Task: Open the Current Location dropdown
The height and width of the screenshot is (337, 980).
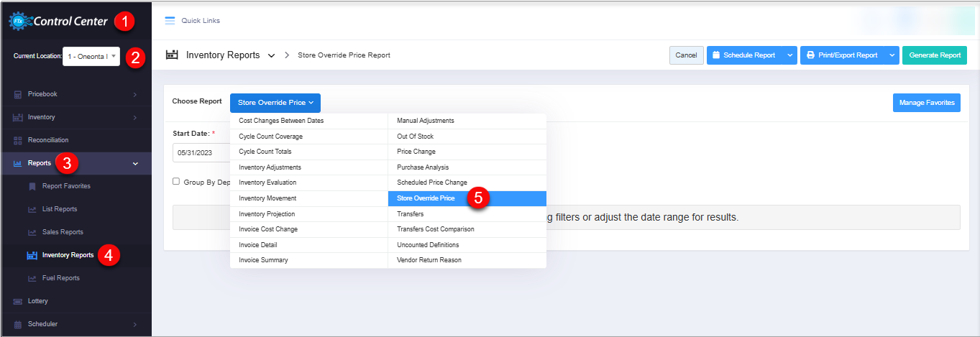Action: (x=91, y=56)
